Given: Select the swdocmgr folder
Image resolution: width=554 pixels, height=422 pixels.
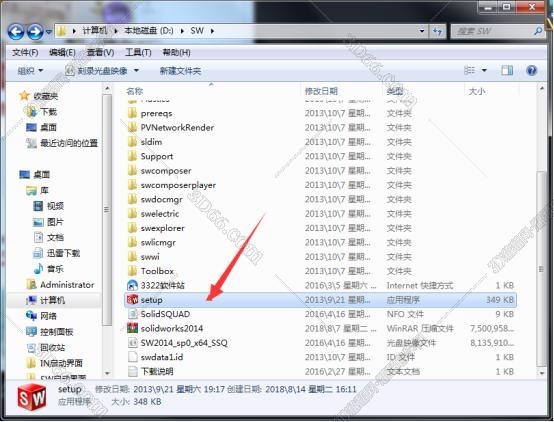Looking at the screenshot, I should (161, 200).
